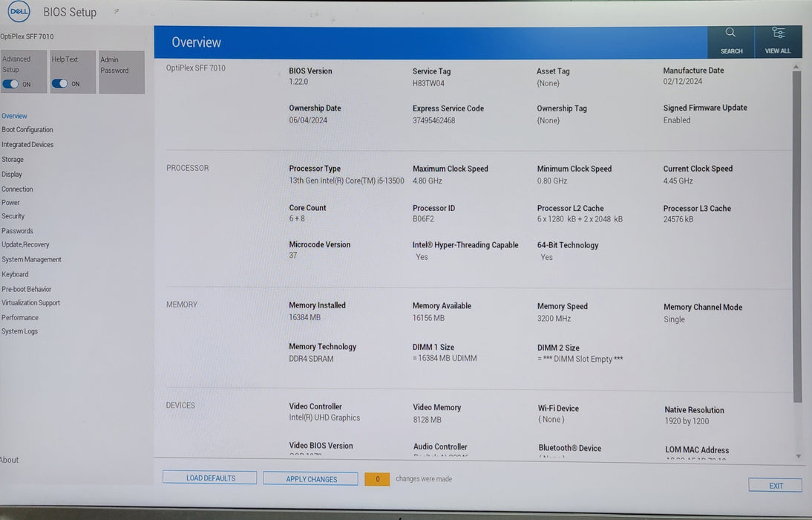Click Signed Firmware Update Enabled value

(x=677, y=120)
